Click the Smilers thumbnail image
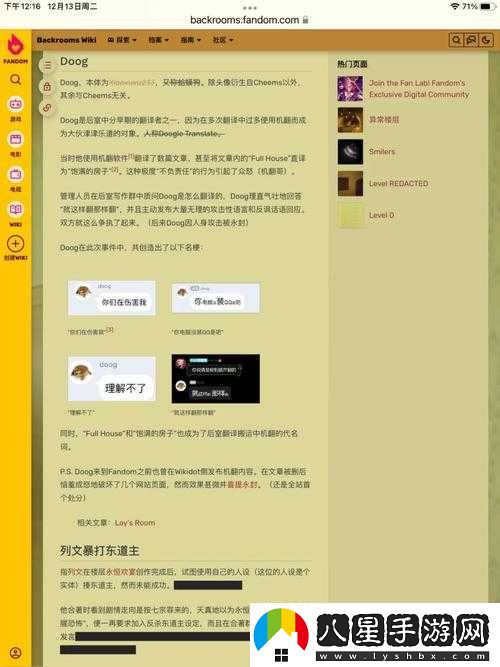 pos(350,152)
